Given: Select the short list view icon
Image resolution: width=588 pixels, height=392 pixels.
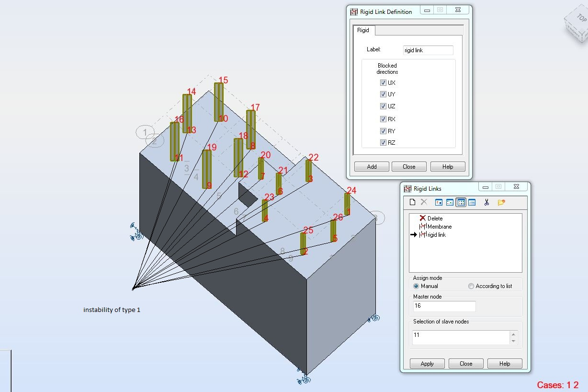Looking at the screenshot, I should 461,202.
